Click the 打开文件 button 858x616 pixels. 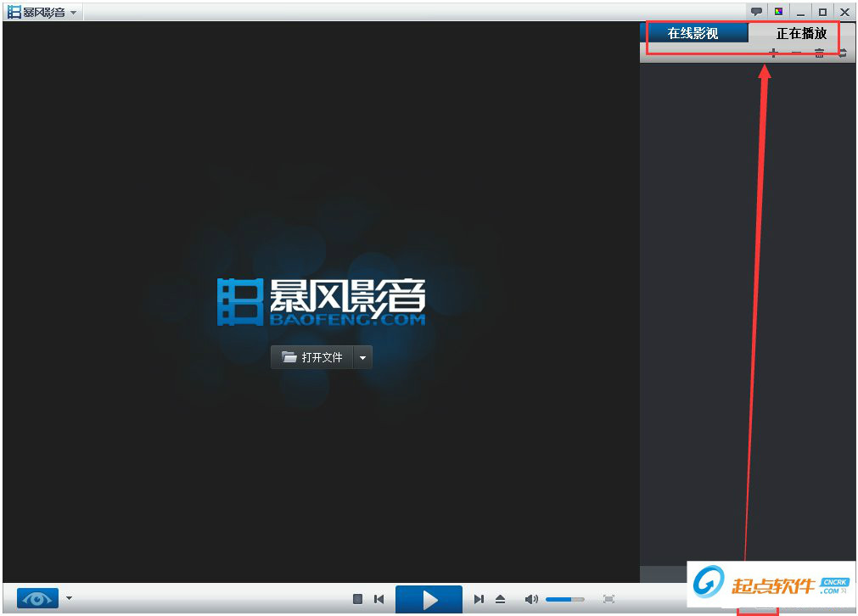(312, 357)
